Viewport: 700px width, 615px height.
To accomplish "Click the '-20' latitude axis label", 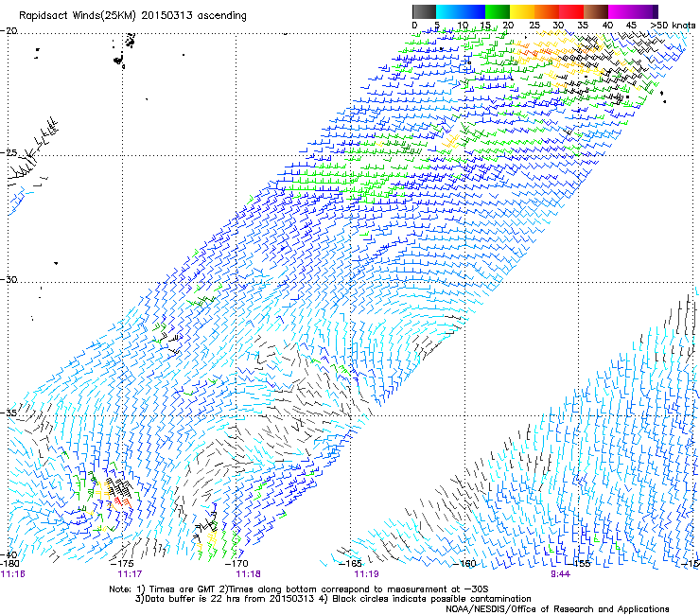I will click(9, 31).
